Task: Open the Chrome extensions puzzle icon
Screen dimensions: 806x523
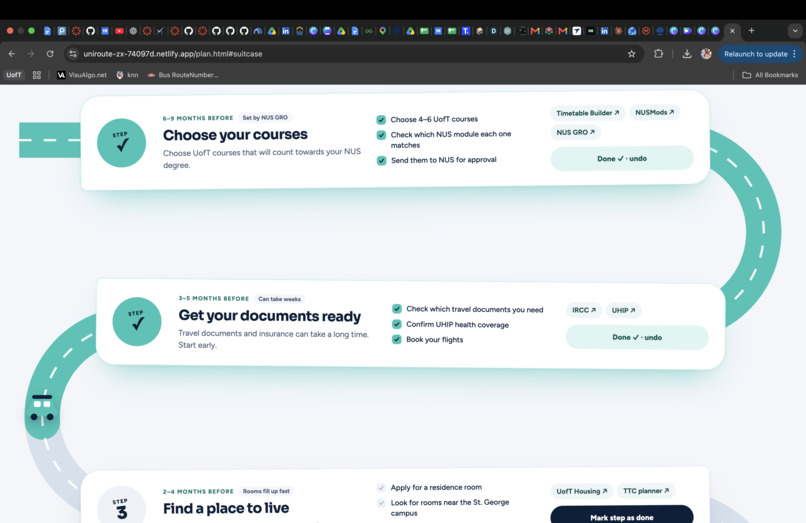Action: (658, 53)
